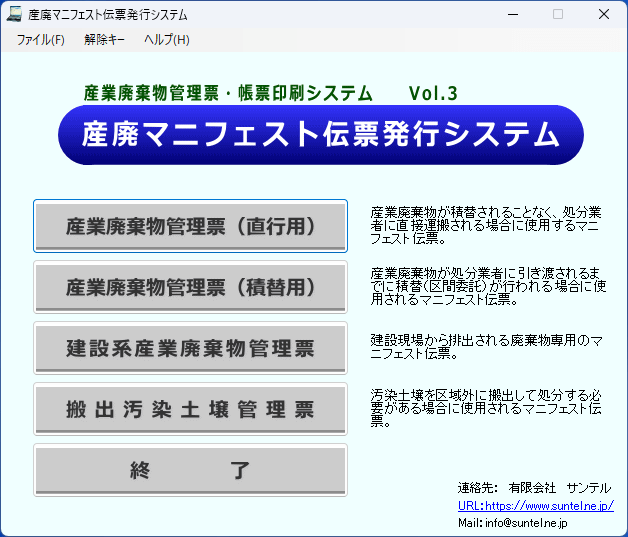
Task: Click the description beginning 建設現場から排出される
Action: tap(486, 347)
